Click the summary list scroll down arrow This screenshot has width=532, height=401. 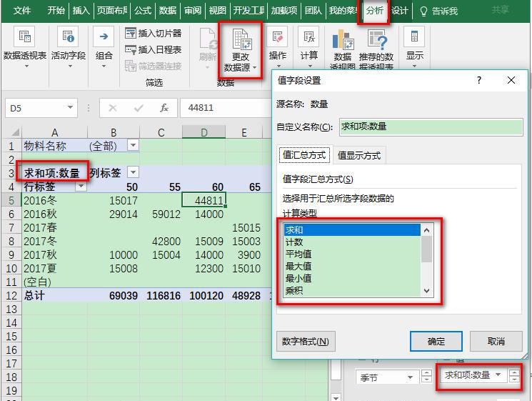pyautogui.click(x=427, y=291)
